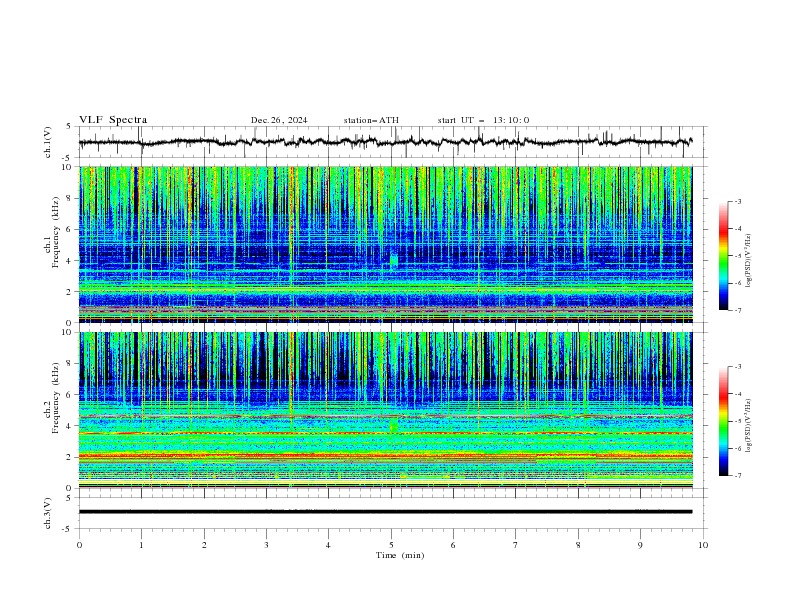Click the "-3" tick on ch.1 colorbar
Viewport: 792px width, 612px height.
[738, 201]
